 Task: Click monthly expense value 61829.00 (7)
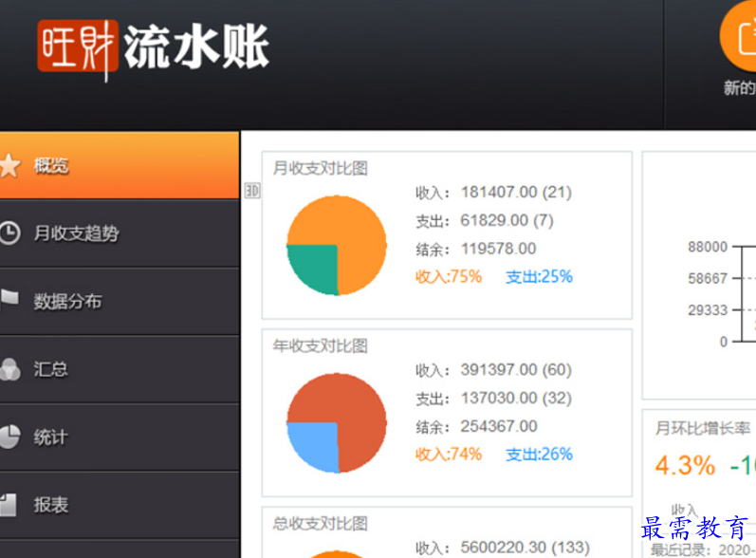507,220
